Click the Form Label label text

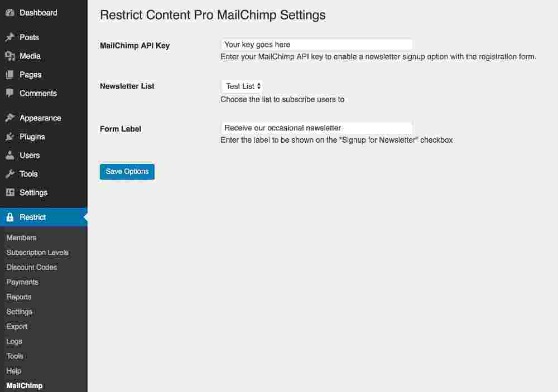coord(121,129)
